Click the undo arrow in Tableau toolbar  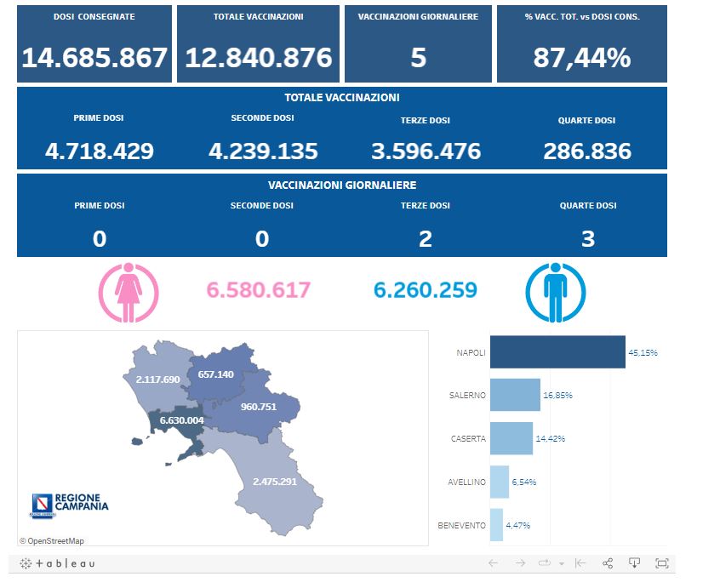tap(494, 563)
